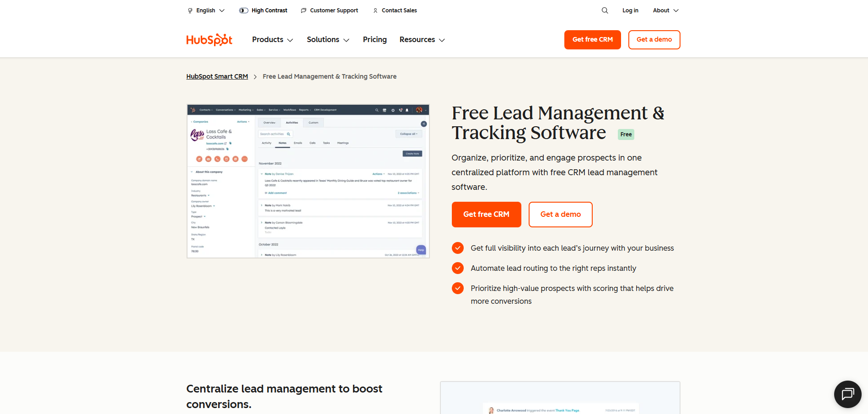The image size is (868, 414).
Task: Open the search magnifier icon
Action: [605, 11]
